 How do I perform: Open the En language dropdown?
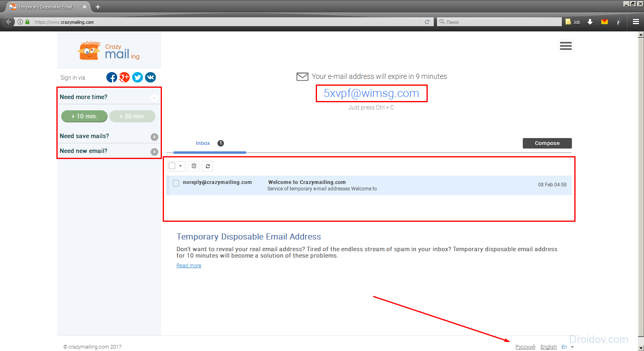pos(567,347)
